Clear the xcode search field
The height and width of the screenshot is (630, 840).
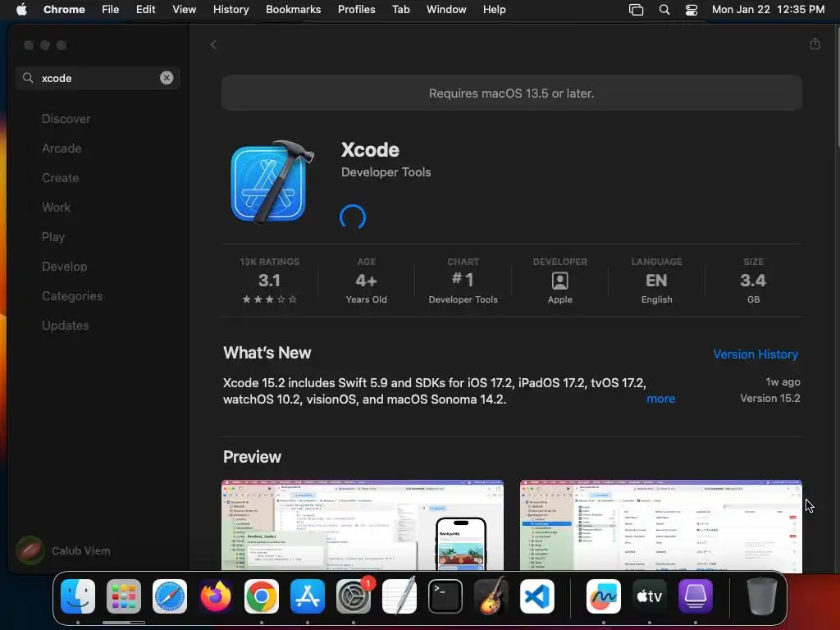coord(167,78)
